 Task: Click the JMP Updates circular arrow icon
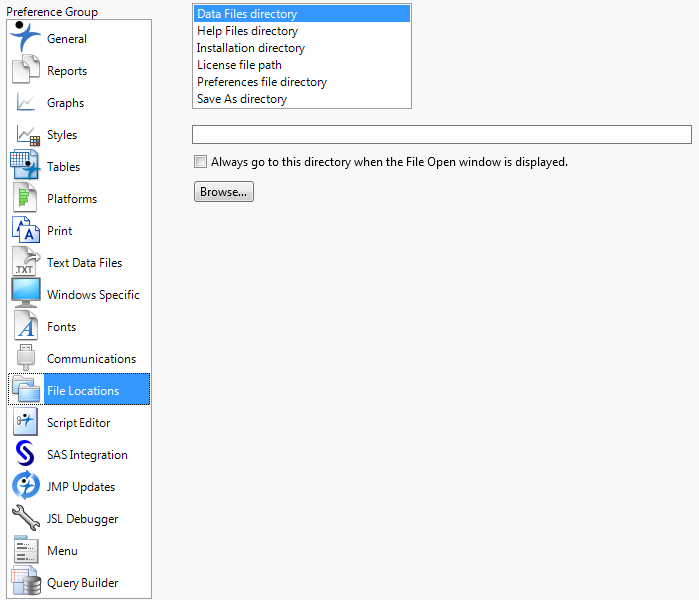[26, 485]
